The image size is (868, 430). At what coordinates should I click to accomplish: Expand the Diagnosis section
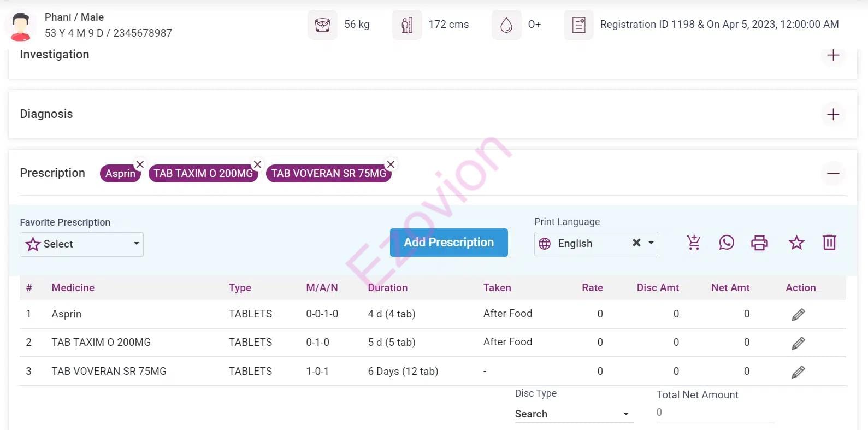833,114
